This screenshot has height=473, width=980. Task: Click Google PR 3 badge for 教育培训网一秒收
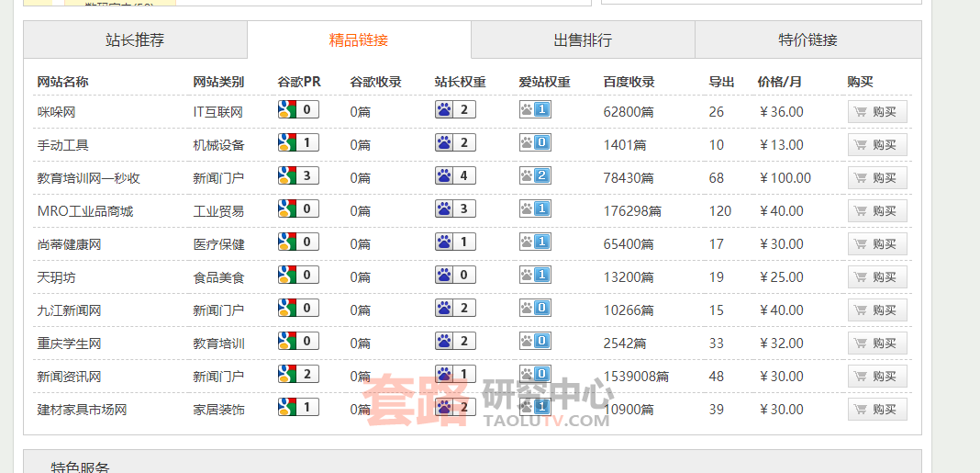(298, 175)
